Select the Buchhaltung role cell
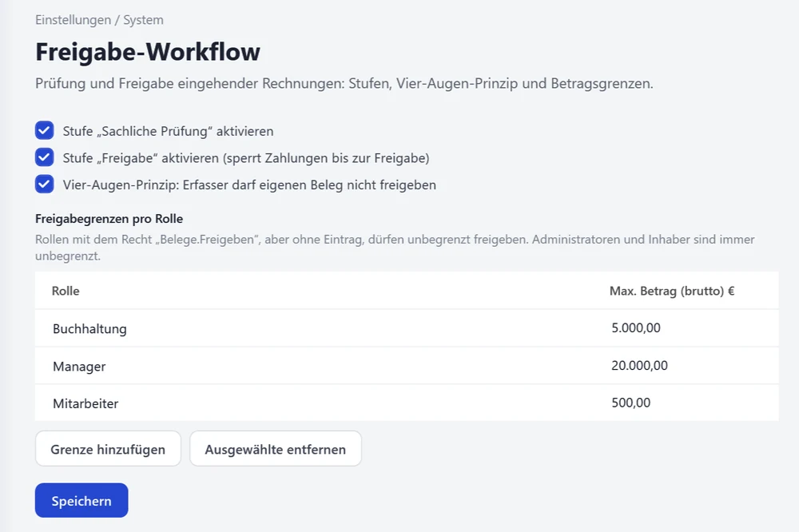 tap(89, 328)
